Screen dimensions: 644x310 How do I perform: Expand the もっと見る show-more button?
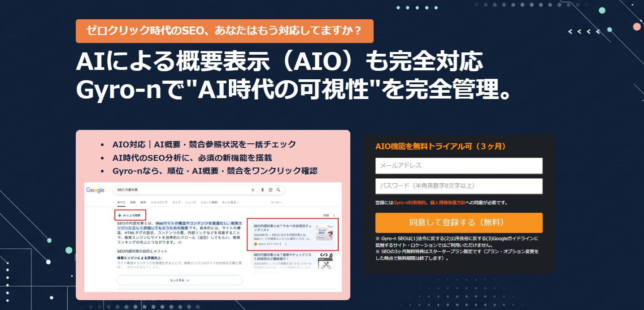(x=180, y=280)
